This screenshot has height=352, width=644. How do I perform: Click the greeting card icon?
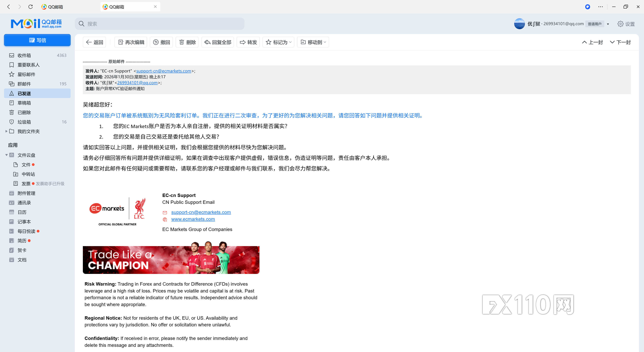12,250
